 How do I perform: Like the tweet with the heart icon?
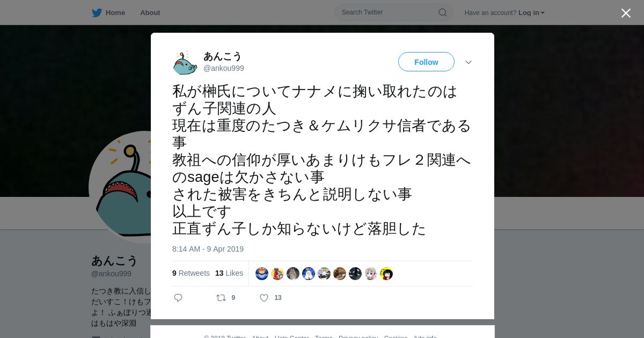tap(264, 298)
